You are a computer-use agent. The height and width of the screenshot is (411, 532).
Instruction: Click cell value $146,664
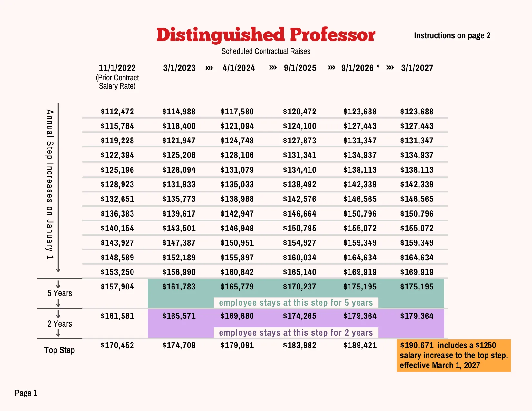[x=300, y=214]
